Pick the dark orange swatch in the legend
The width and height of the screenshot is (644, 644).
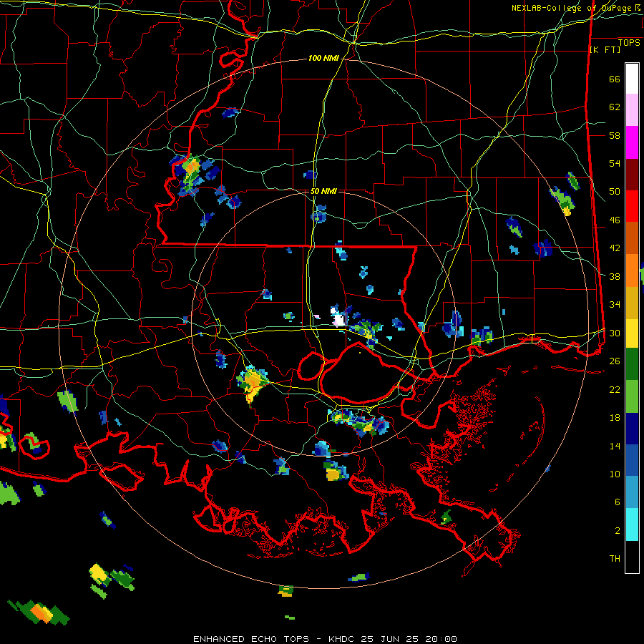[632, 238]
